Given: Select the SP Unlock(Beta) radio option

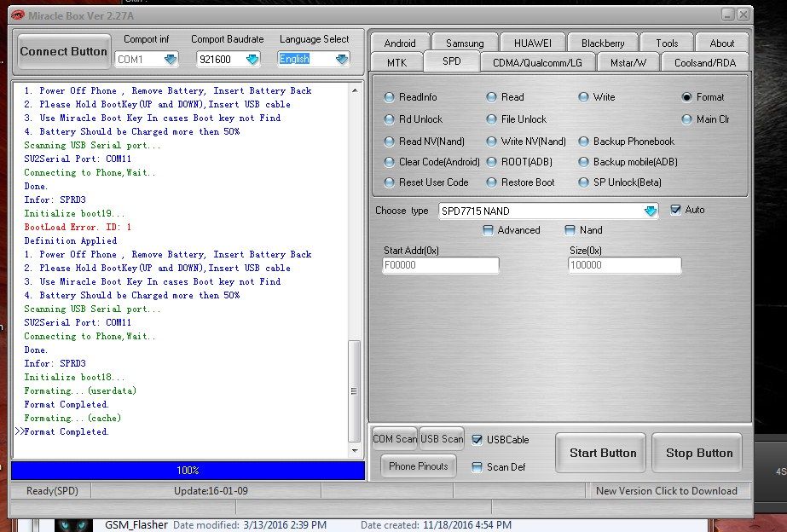Looking at the screenshot, I should click(583, 182).
